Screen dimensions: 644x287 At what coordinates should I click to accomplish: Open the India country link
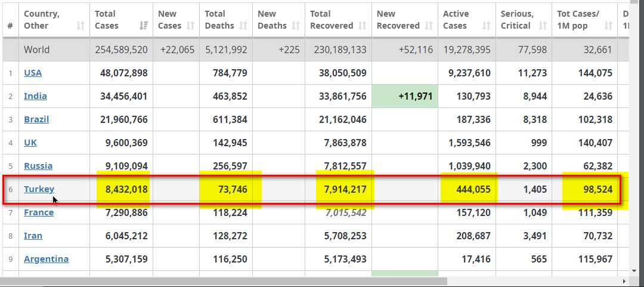pos(35,96)
